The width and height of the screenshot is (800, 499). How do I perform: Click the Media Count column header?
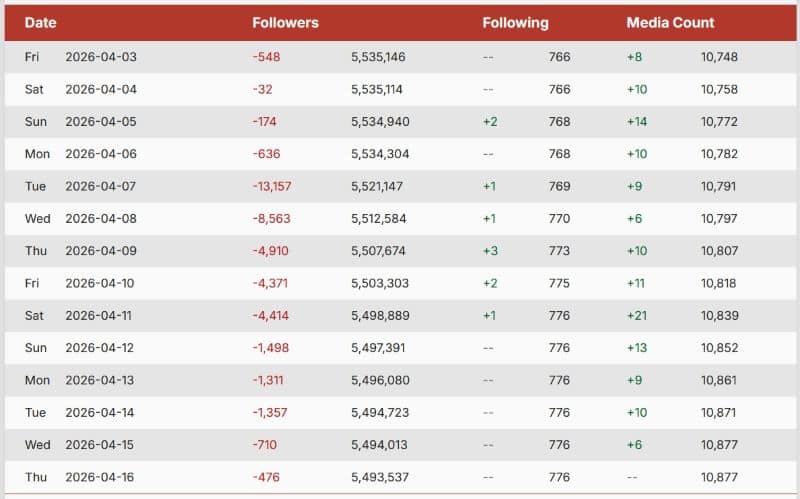click(x=670, y=23)
